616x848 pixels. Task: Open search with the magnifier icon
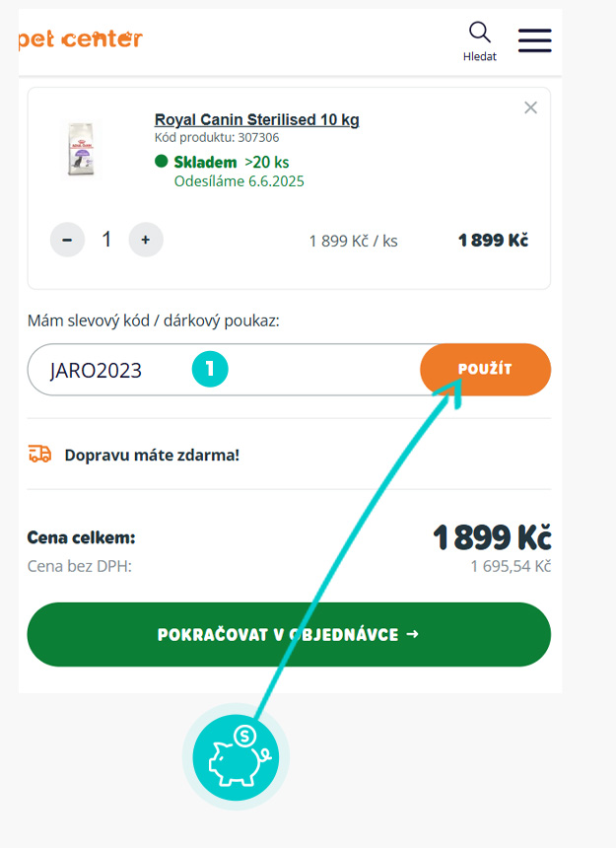[479, 34]
